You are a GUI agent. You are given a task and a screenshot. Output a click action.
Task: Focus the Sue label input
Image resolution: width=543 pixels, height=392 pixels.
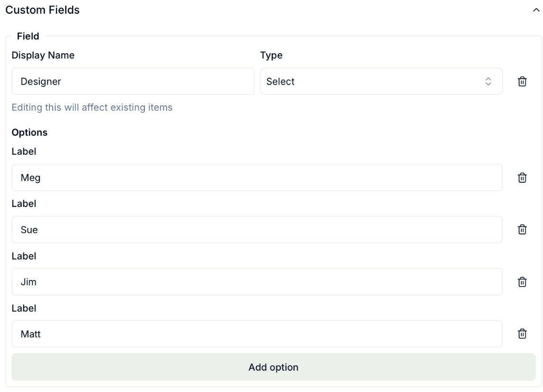point(257,230)
